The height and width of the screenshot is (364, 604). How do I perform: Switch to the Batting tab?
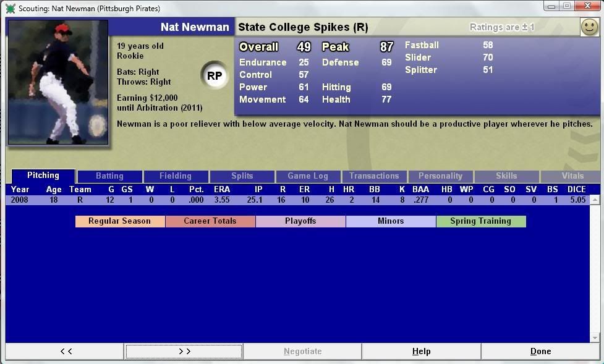click(109, 176)
